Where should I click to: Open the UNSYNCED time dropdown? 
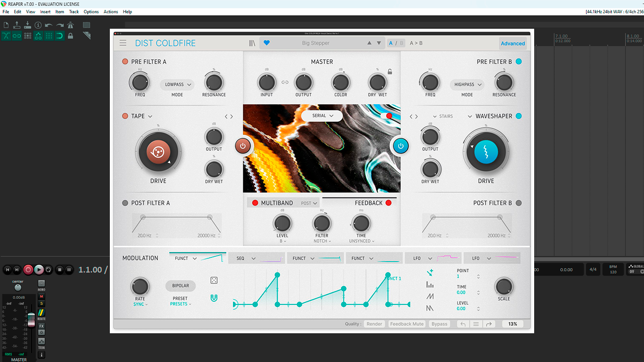(x=362, y=241)
